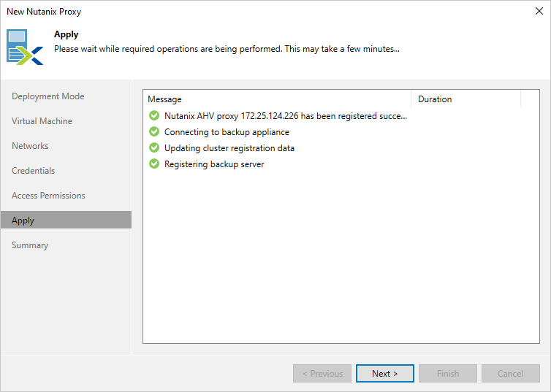
Task: Sort by the Duration column header
Action: [466, 99]
